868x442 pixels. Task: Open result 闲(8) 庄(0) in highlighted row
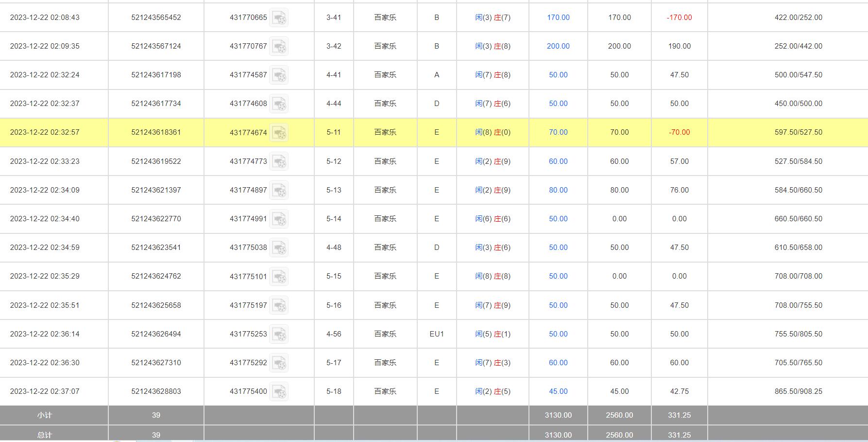point(493,132)
